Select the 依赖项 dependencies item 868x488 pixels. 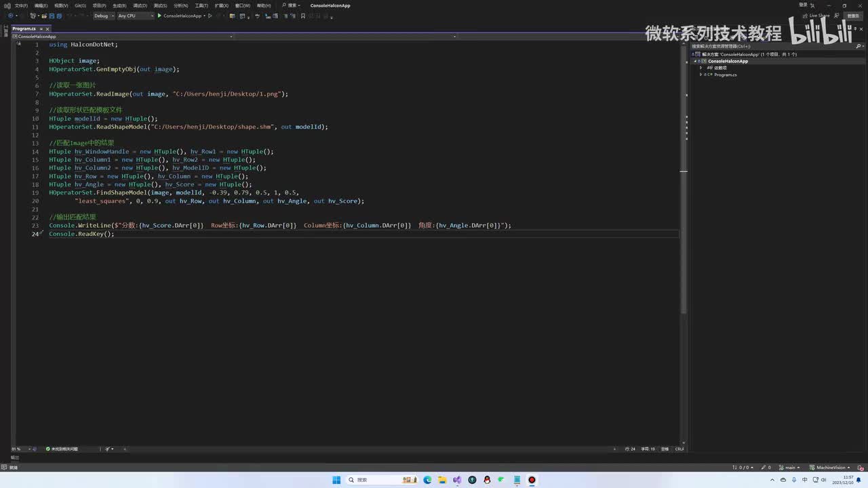720,68
